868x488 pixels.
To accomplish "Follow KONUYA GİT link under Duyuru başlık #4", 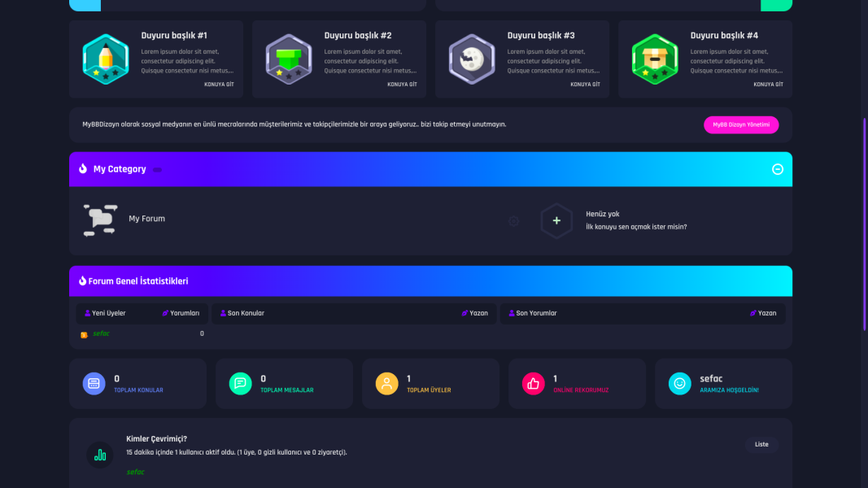I will click(x=768, y=85).
